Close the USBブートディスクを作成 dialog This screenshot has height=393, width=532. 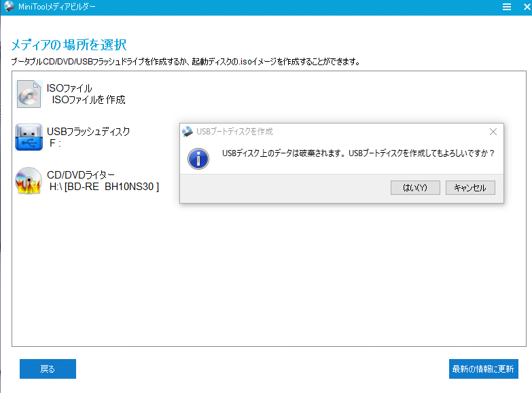(x=493, y=132)
